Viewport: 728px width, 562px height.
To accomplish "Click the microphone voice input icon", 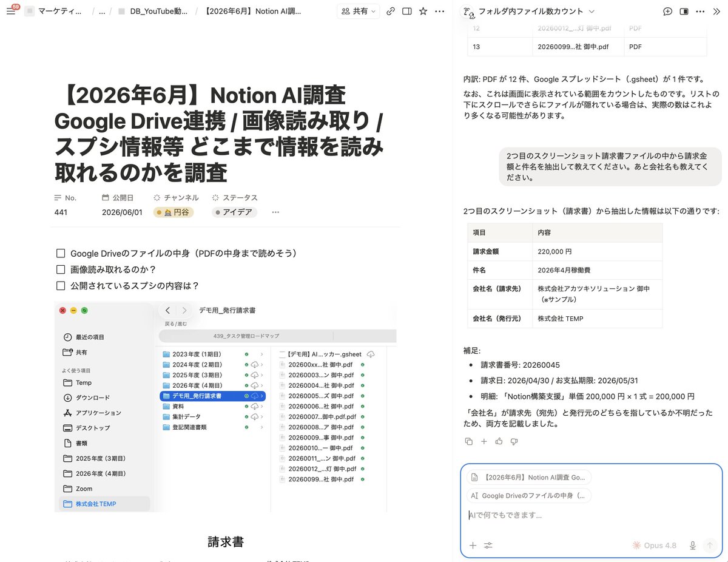I will pos(692,545).
